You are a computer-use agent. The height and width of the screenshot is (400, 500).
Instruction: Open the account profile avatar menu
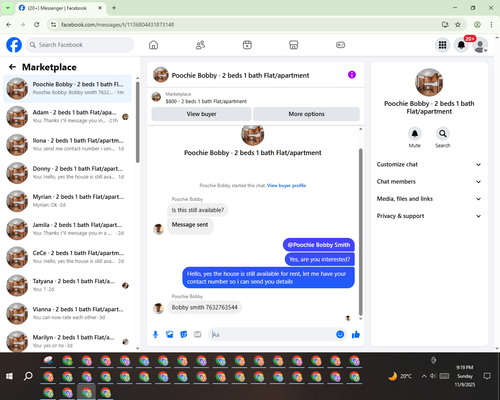pyautogui.click(x=480, y=45)
